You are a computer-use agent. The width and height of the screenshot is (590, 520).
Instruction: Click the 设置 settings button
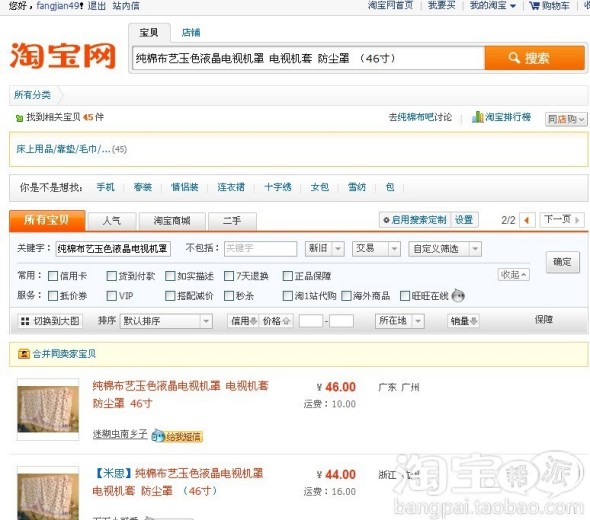click(x=464, y=220)
